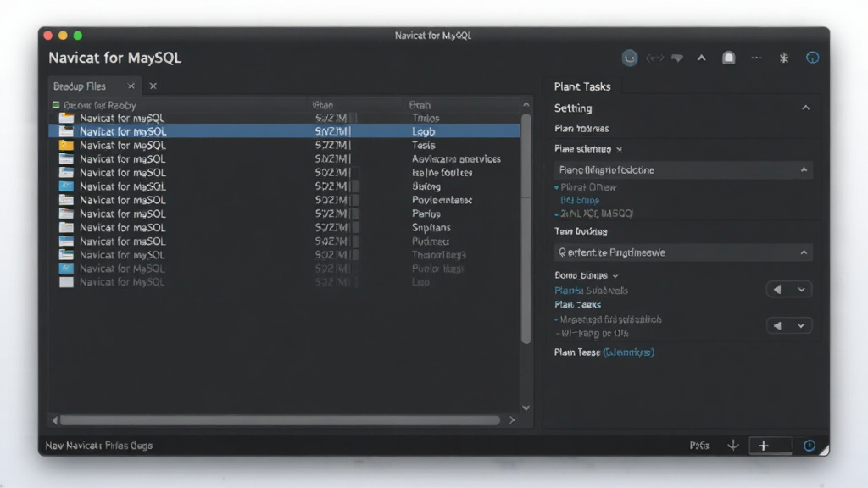This screenshot has width=868, height=488.
Task: Click the blue info circle in the status bar
Action: [810, 446]
